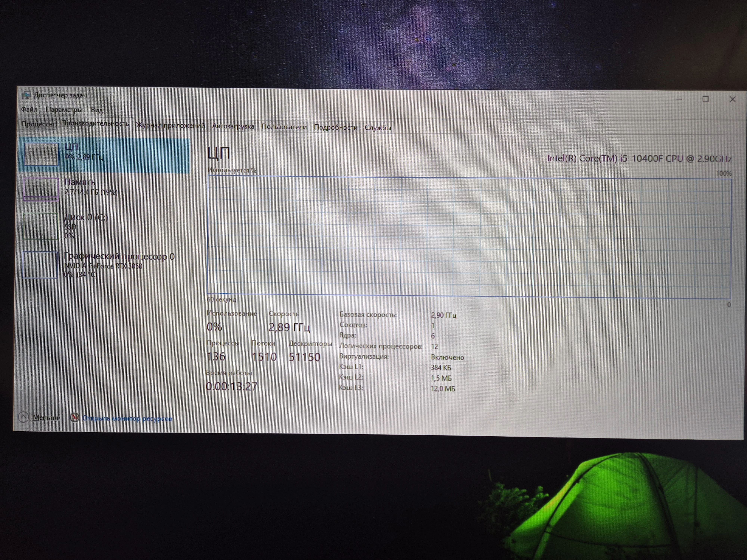This screenshot has width=747, height=560.
Task: Maximize the Диспетчер задач window
Action: (706, 99)
